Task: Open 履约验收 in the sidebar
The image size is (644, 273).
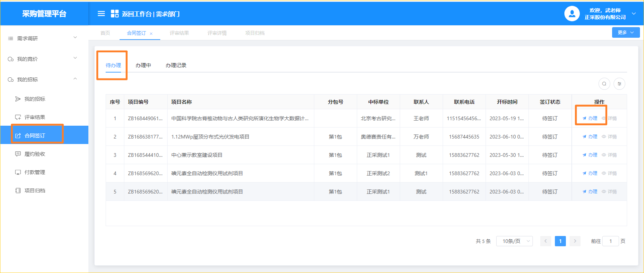Action: [x=34, y=154]
